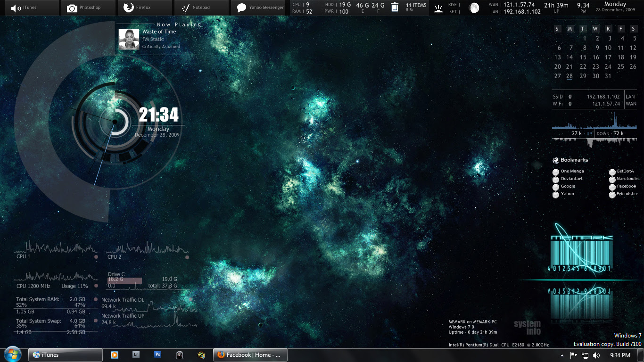Screen dimensions: 644x362
Task: Click the RAM 52 reading in top bar
Action: pos(302,12)
